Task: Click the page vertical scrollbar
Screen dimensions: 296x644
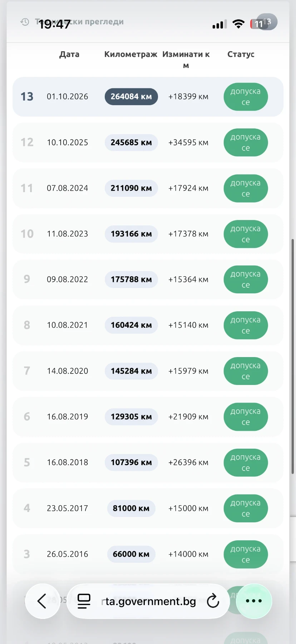Action: coord(293,356)
